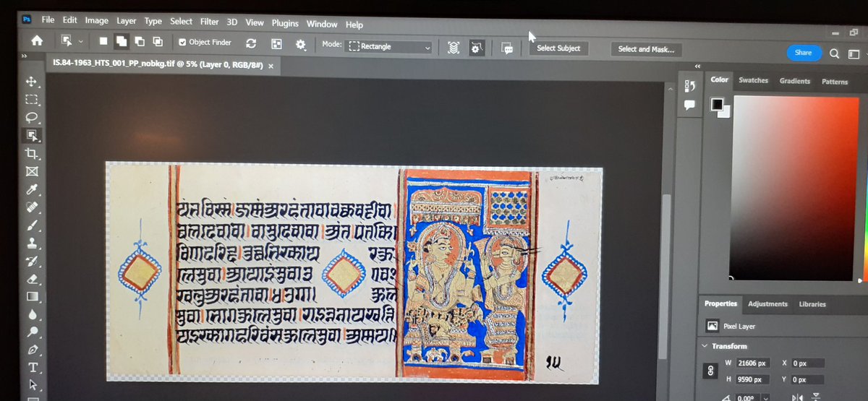Open the Plugins menu
868x401 pixels.
(x=285, y=24)
